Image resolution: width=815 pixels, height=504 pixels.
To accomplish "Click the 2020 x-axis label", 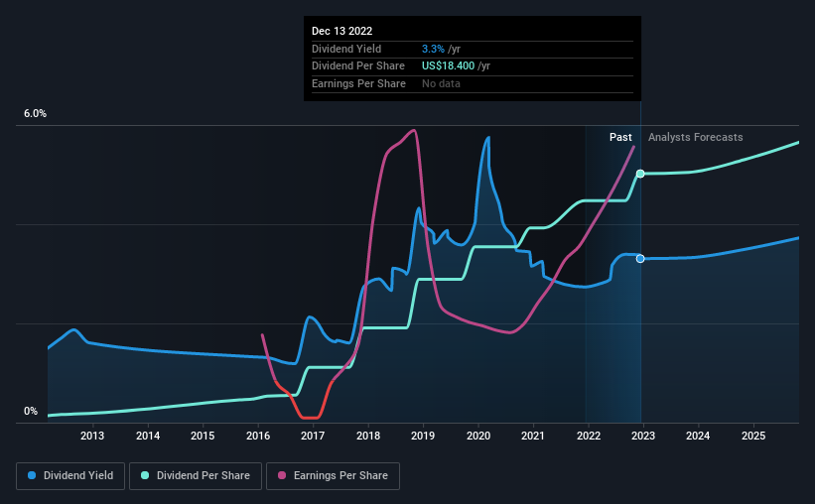I will click(478, 436).
